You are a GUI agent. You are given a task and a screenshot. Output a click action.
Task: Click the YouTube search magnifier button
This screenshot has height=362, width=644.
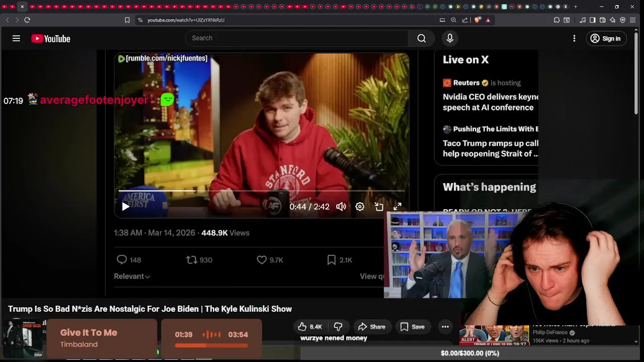coord(422,38)
